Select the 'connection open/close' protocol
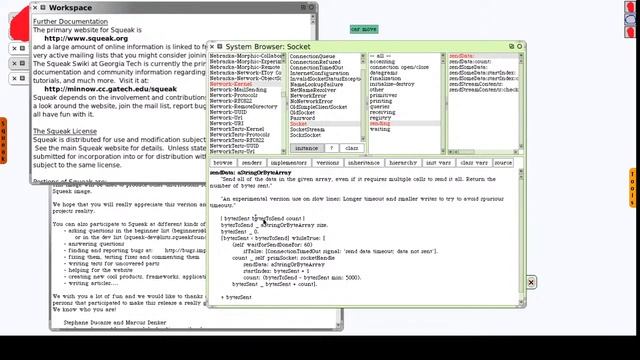The height and width of the screenshot is (360, 640). pyautogui.click(x=405, y=67)
